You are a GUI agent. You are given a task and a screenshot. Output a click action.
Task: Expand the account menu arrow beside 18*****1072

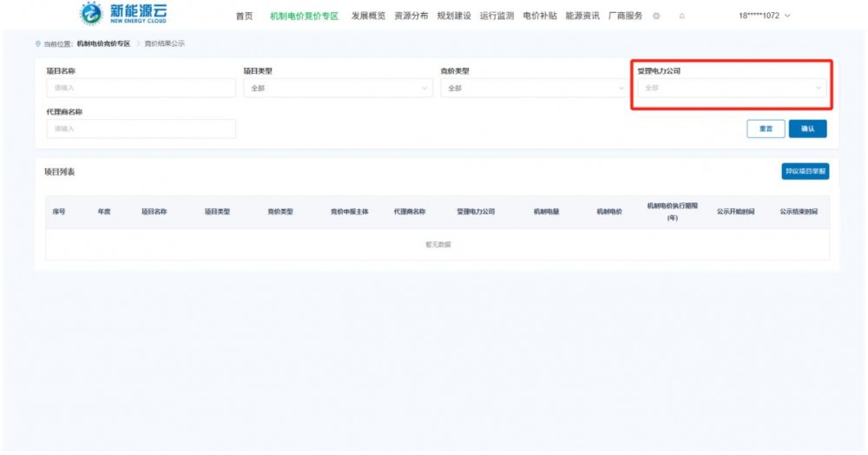click(x=787, y=16)
